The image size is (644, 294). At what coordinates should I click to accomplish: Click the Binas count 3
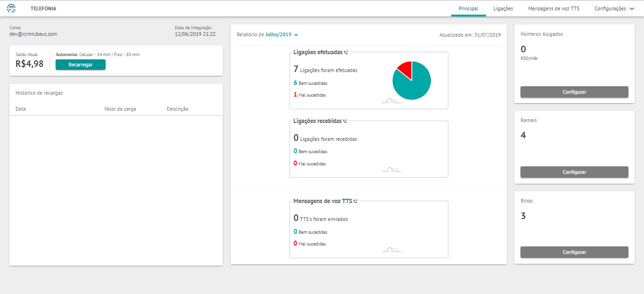(523, 216)
